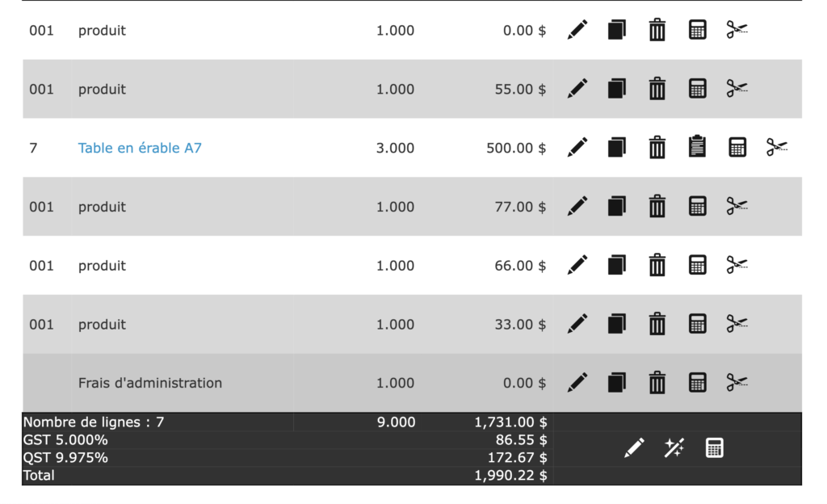Click the pencil edit icon on 55.00 $ row
The width and height of the screenshot is (827, 504).
coord(577,89)
